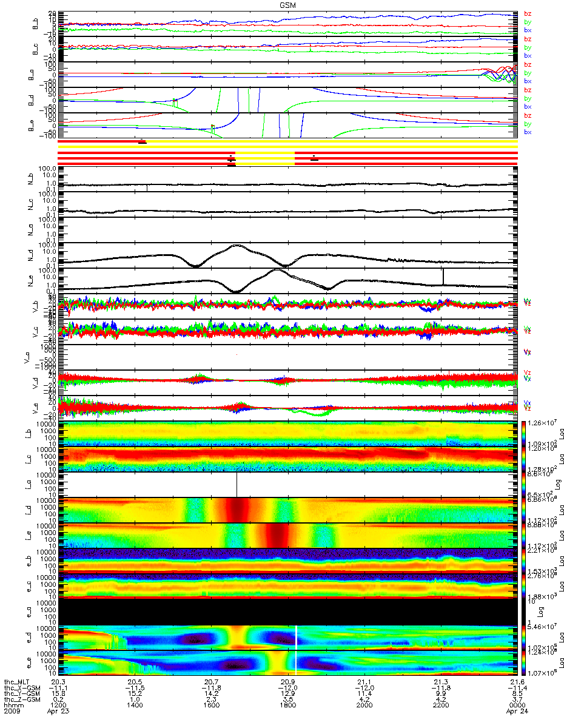564x728 pixels.
Task: Click white vertical marker in e_d panel
Action: 296,638
